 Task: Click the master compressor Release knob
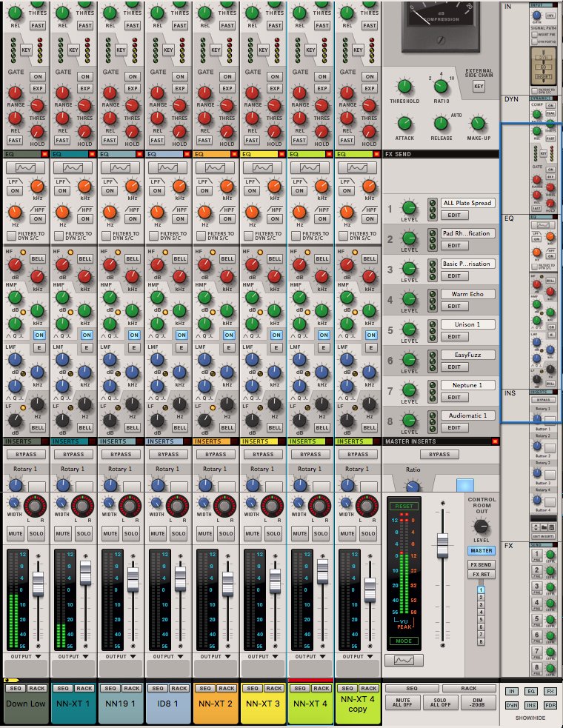(x=441, y=124)
